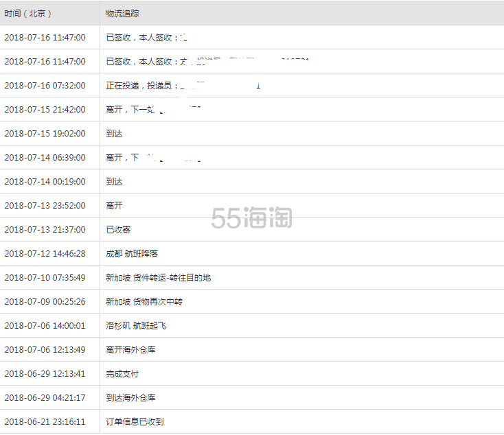Select timestamp 2018-07-09 00:25:26
Image resolution: width=504 pixels, height=435 pixels.
pyautogui.click(x=45, y=302)
